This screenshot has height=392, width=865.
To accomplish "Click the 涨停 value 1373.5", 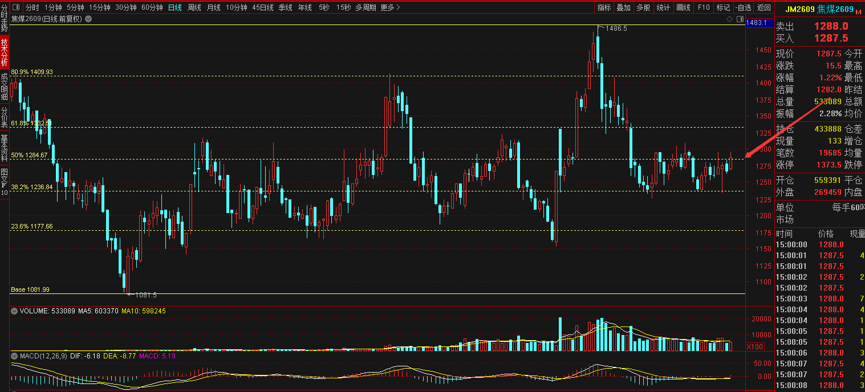I will 829,164.
